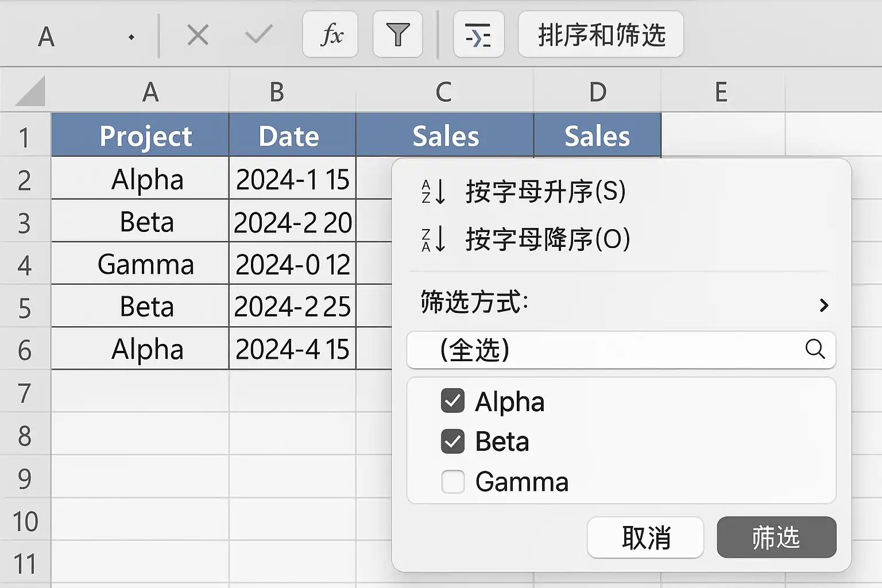882x588 pixels.
Task: Choose 按字母升序(S) menu entry
Action: coord(523,192)
